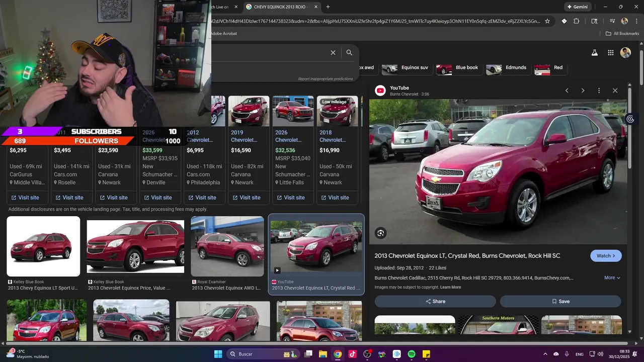Open 2013 Chevy Equinox LT Sport Kelley Blue Book image
Image resolution: width=644 pixels, height=362 pixels.
point(43,246)
